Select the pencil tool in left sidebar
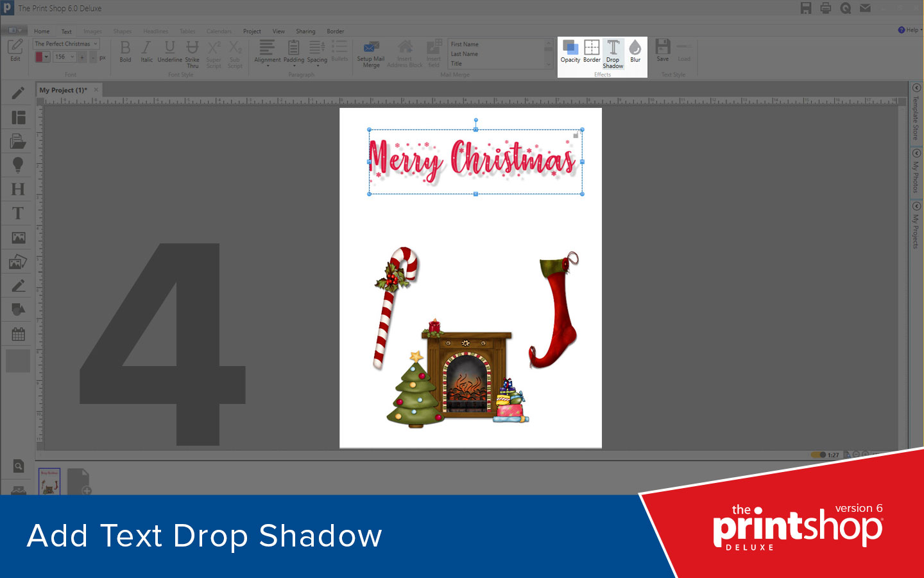Screen dimensions: 924x578 click(x=18, y=93)
